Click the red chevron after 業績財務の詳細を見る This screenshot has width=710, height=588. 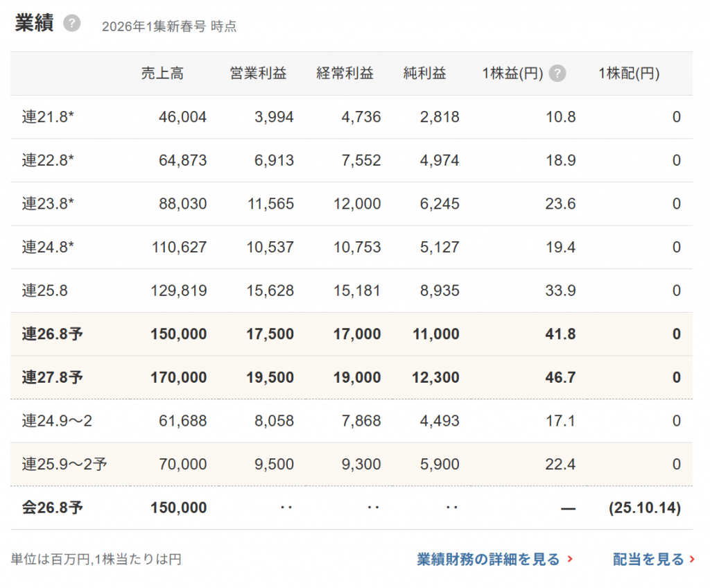tap(570, 560)
